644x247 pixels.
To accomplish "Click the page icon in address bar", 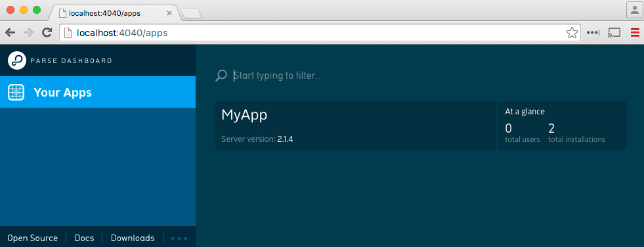I will [68, 33].
